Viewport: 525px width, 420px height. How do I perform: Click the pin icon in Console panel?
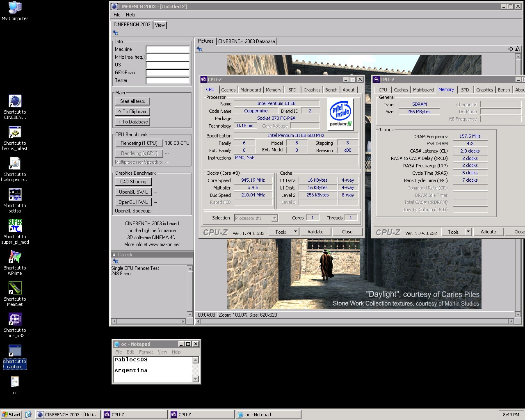115,261
